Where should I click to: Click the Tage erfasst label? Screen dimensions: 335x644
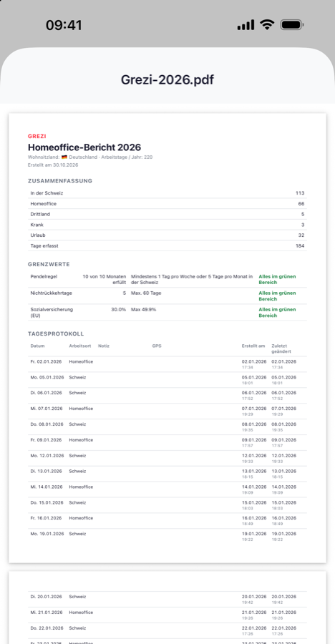(x=44, y=246)
